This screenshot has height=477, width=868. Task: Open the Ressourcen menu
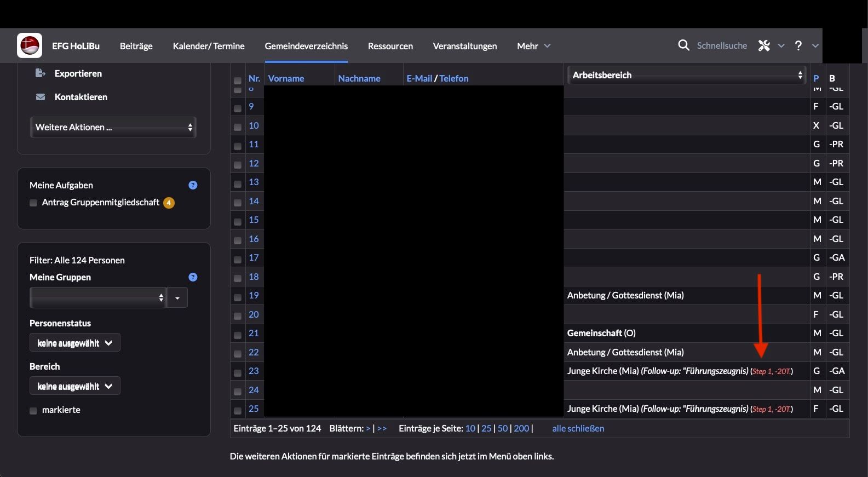(390, 46)
